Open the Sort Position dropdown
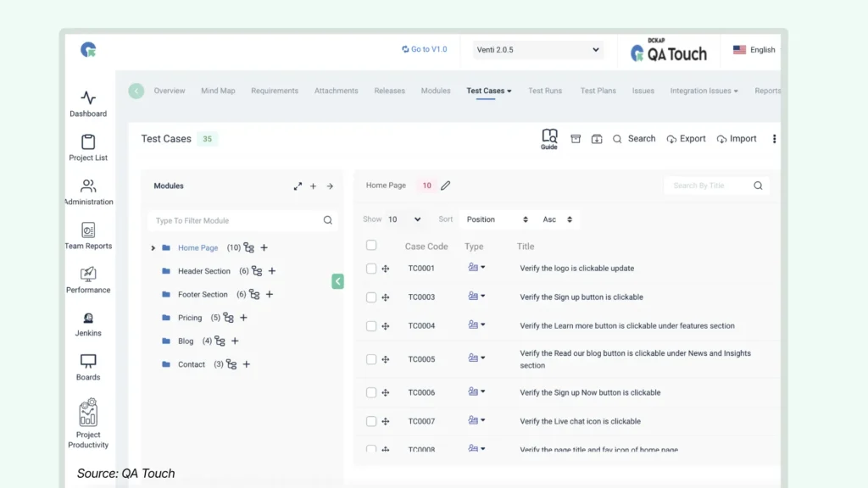The width and height of the screenshot is (868, 488). tap(497, 219)
